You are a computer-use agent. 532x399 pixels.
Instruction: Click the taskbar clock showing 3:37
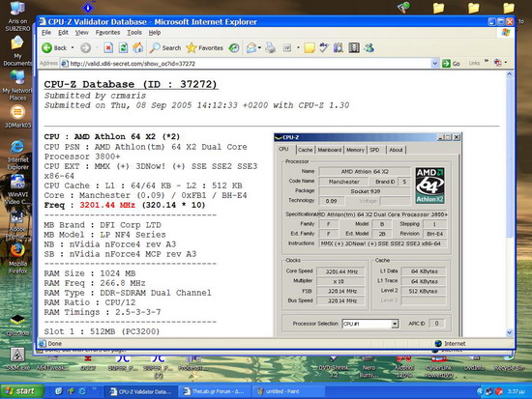(x=517, y=391)
